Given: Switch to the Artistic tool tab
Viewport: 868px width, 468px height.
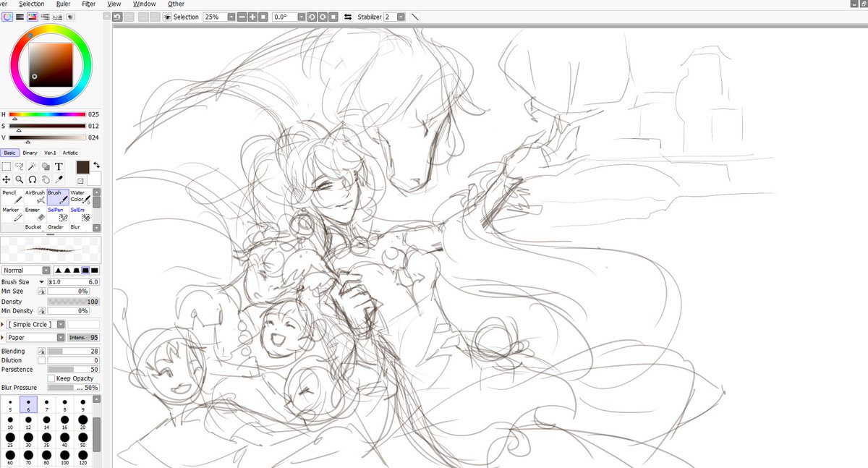Looking at the screenshot, I should [69, 153].
